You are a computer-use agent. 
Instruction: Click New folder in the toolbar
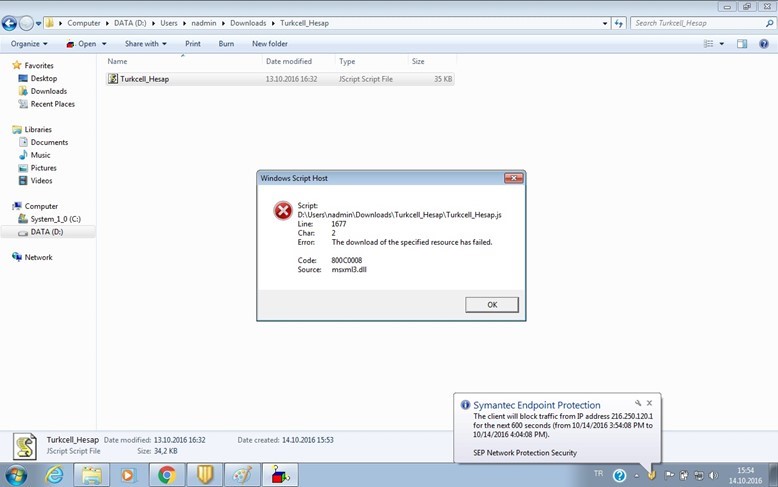pyautogui.click(x=269, y=44)
